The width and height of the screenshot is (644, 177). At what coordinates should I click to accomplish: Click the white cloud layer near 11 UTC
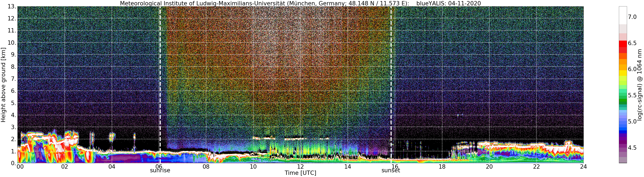click(x=264, y=138)
